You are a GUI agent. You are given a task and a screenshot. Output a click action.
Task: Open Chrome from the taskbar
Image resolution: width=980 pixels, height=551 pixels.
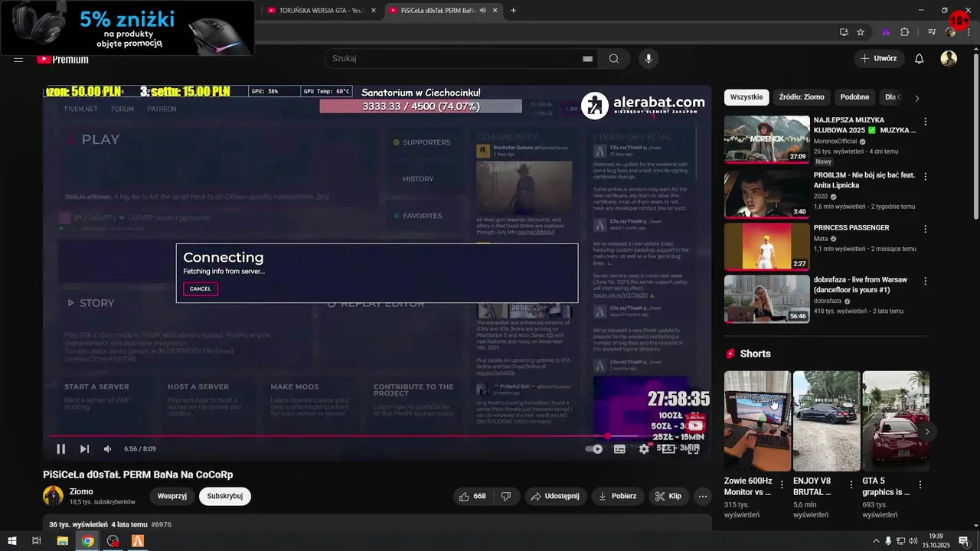pyautogui.click(x=88, y=541)
